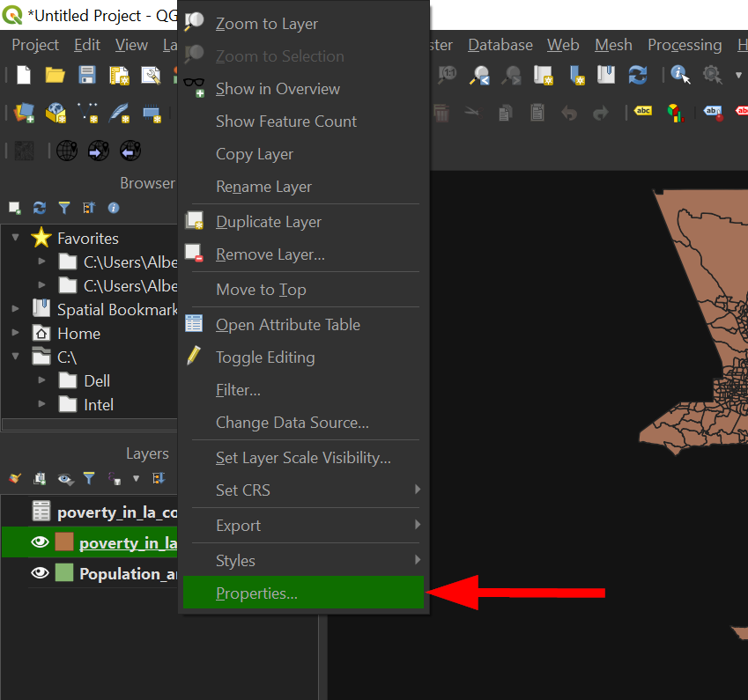
Task: Open the Expand All dropdown arrow in Layers
Action: point(136,478)
